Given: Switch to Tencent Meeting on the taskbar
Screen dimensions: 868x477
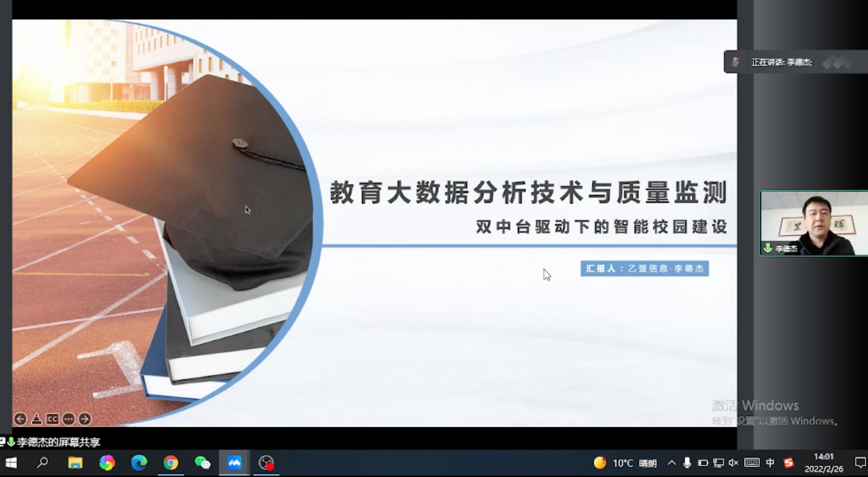Looking at the screenshot, I should coord(235,463).
